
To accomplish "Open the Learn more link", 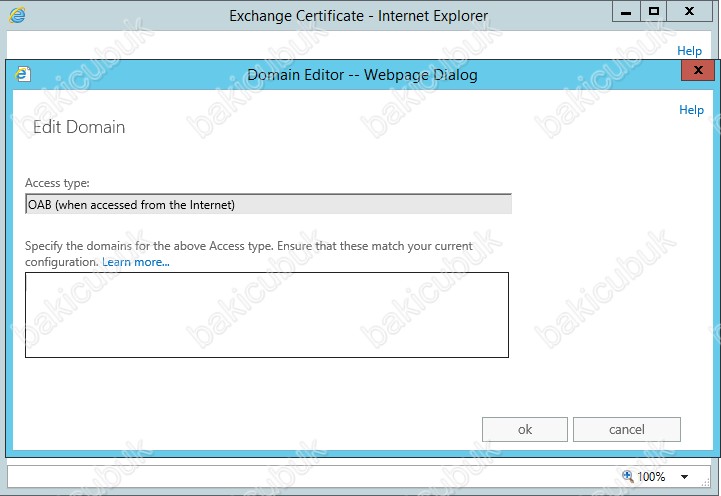I will (x=136, y=262).
